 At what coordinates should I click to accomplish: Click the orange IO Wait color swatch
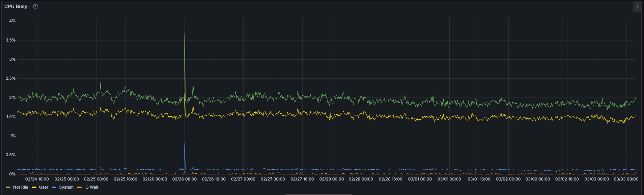pyautogui.click(x=79, y=187)
